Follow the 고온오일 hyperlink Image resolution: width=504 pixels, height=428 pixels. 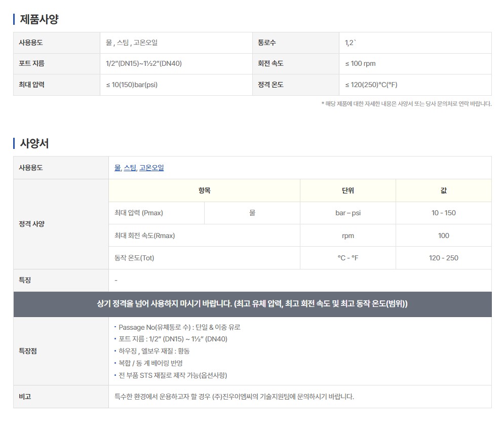[151, 168]
